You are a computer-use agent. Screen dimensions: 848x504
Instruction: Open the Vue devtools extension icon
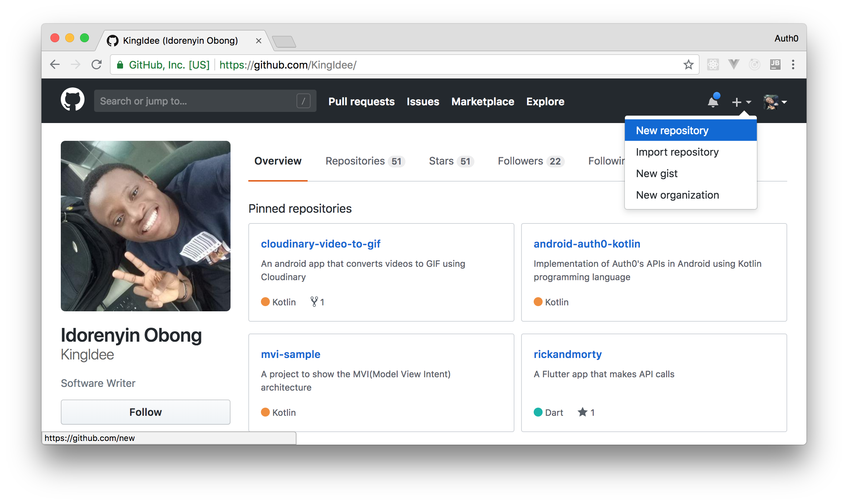pos(733,65)
